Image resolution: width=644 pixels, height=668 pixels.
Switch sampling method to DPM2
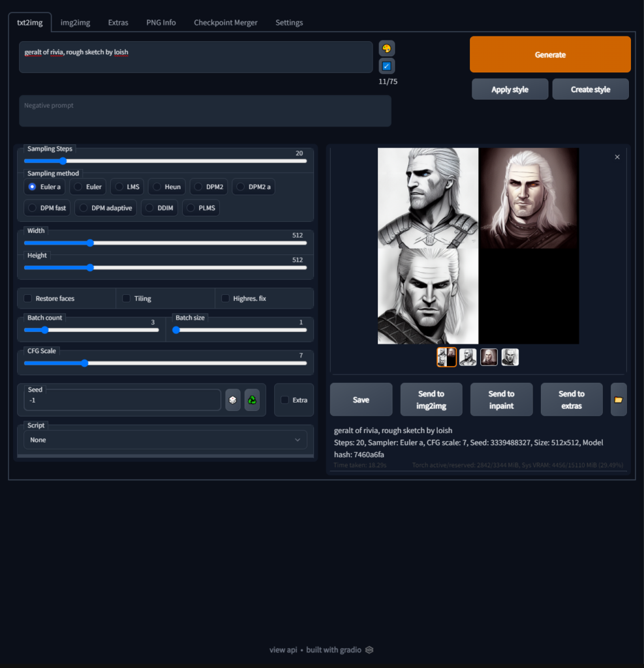[x=209, y=187]
